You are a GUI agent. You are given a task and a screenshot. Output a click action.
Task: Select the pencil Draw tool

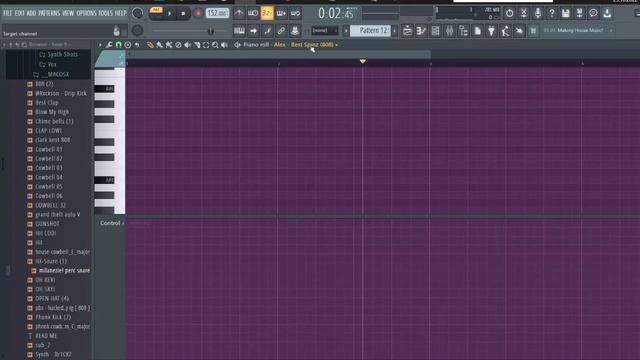pyautogui.click(x=150, y=45)
